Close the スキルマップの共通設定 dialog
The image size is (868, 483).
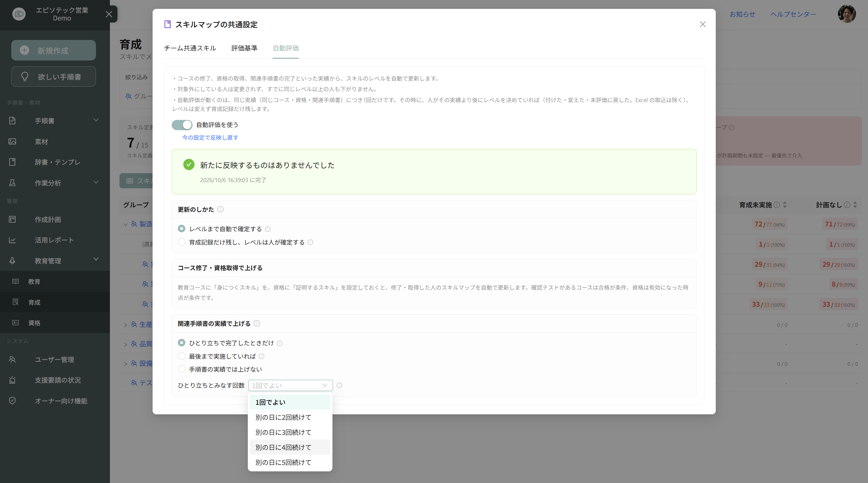coord(703,24)
